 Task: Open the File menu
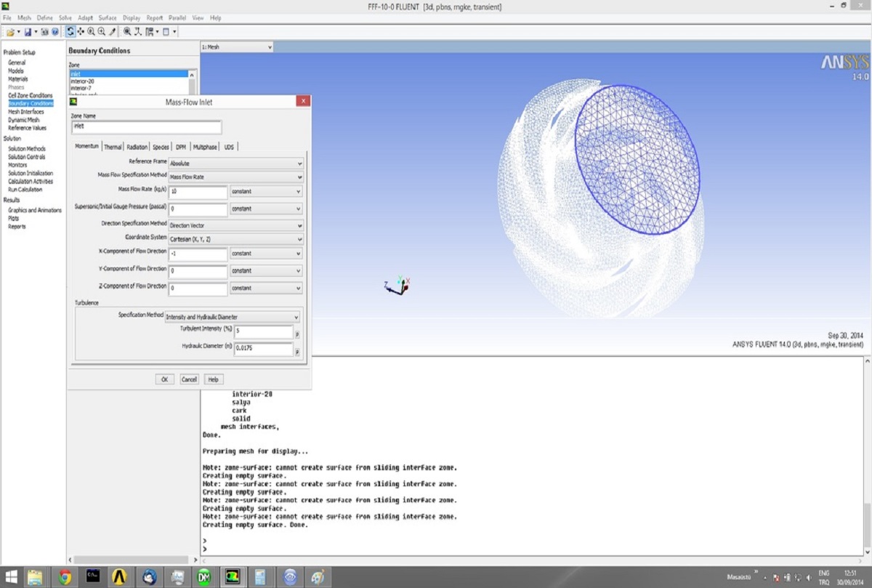[7, 17]
